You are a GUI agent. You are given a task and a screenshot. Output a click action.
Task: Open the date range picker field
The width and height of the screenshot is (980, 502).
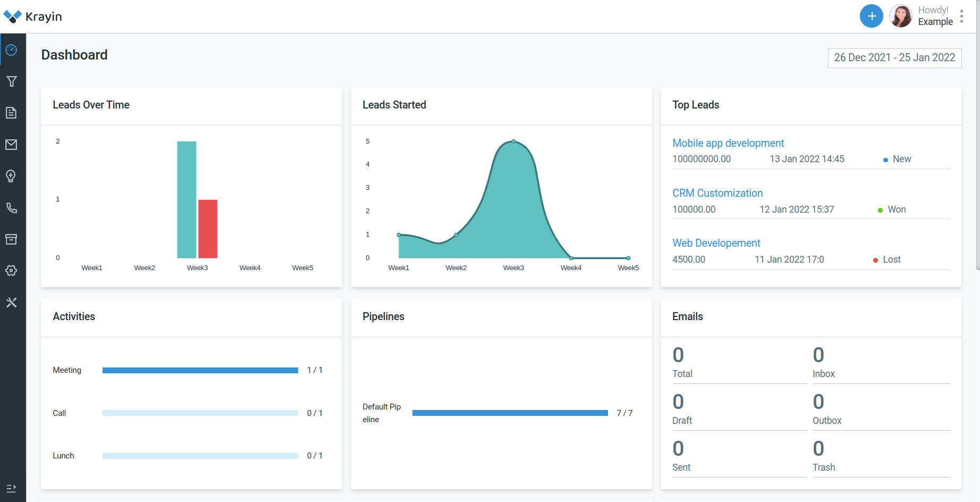[894, 58]
